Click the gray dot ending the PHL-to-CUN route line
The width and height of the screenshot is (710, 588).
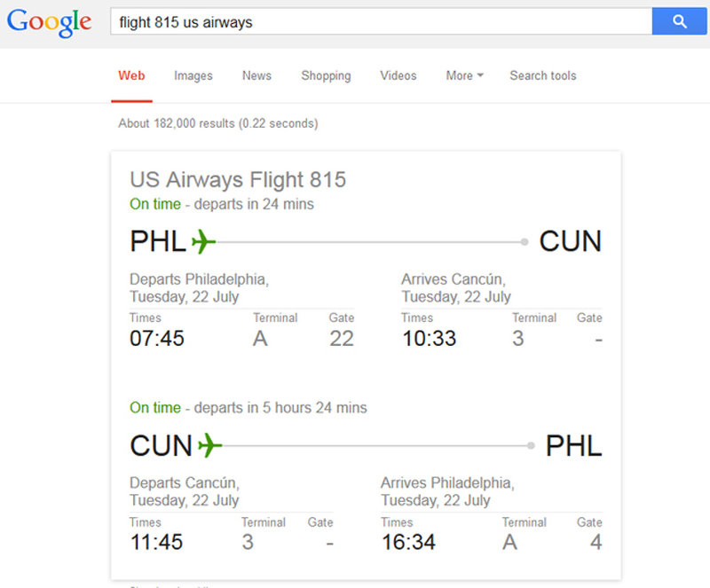tap(525, 242)
